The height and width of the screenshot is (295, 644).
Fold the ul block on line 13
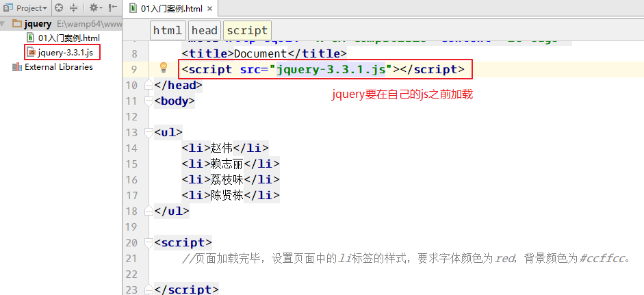coord(149,132)
